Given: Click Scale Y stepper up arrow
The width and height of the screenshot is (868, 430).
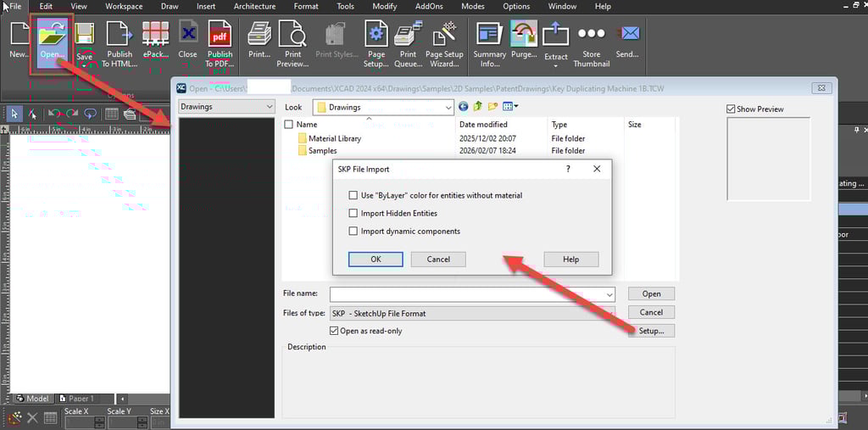Looking at the screenshot, I should [143, 420].
